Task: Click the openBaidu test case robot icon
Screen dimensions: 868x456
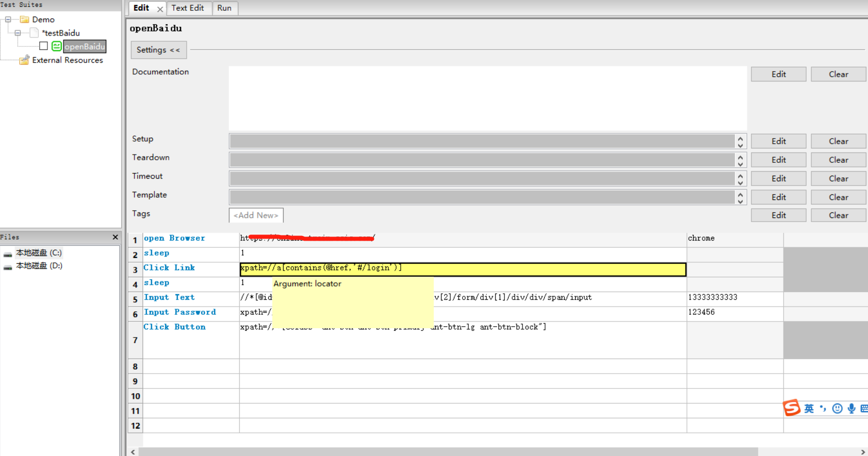Action: point(57,46)
